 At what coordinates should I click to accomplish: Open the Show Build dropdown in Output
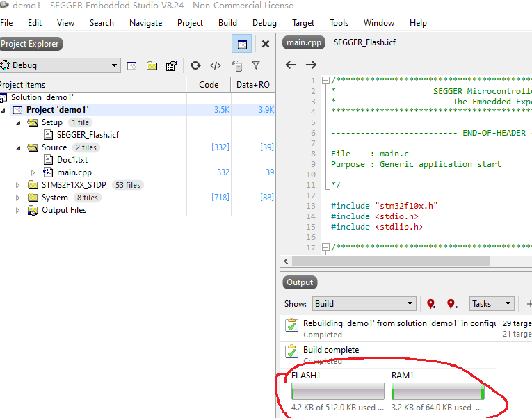click(364, 304)
